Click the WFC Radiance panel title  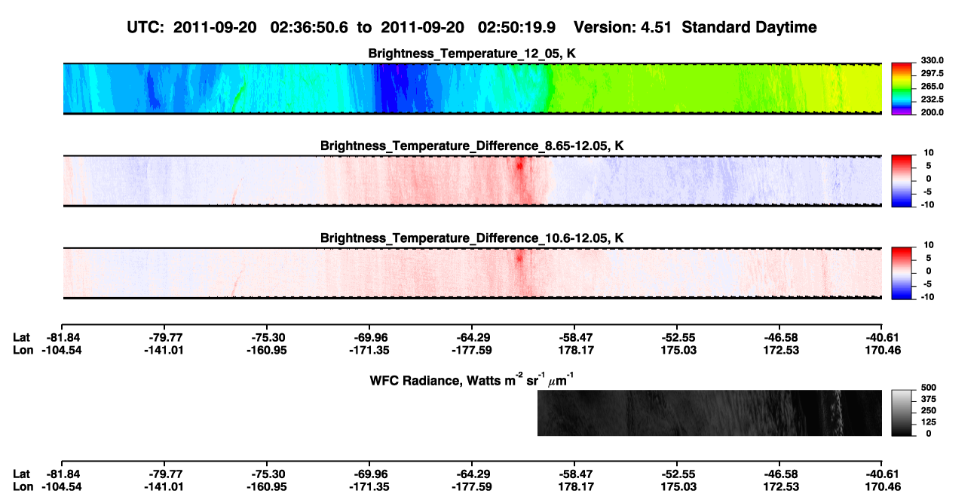click(473, 379)
